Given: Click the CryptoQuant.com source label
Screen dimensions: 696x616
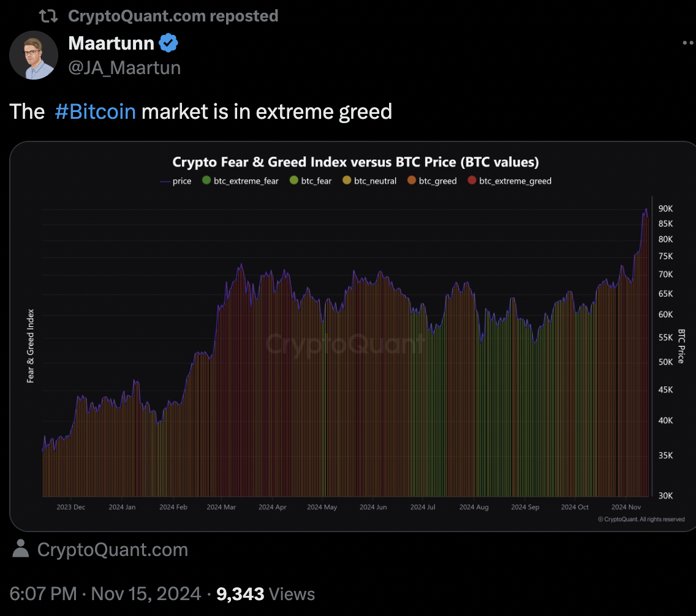Looking at the screenshot, I should point(113,549).
